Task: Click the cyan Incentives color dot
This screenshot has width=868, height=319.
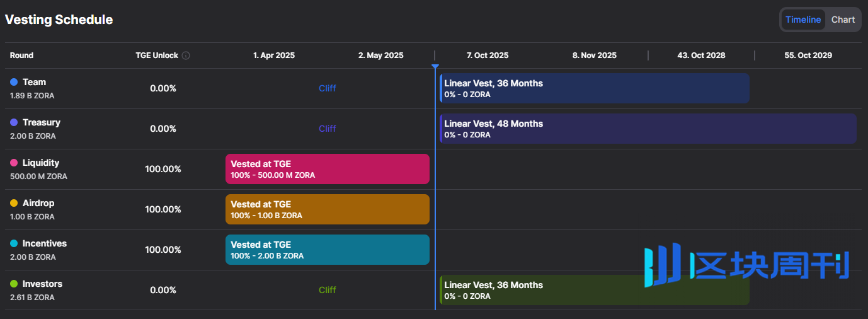Action: (14, 243)
